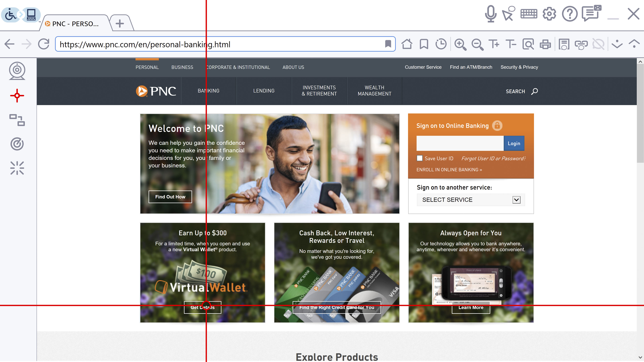This screenshot has height=362, width=644.
Task: Open the help question mark icon
Action: (570, 14)
